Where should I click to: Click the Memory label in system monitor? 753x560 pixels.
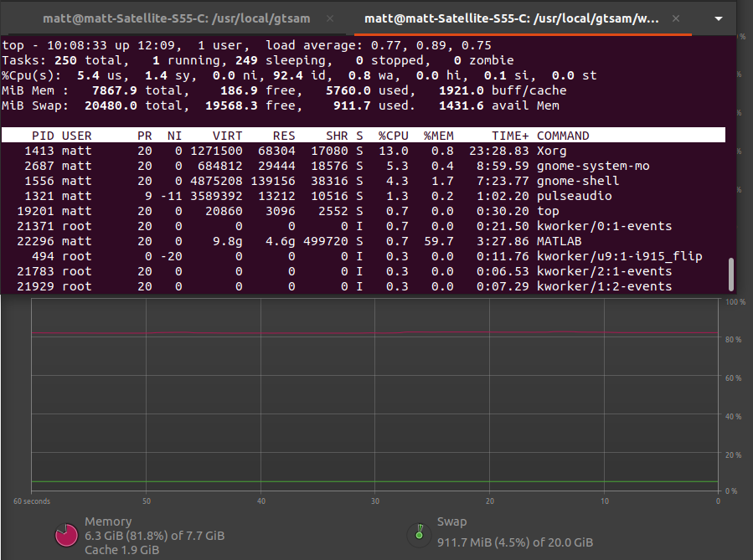pos(108,521)
